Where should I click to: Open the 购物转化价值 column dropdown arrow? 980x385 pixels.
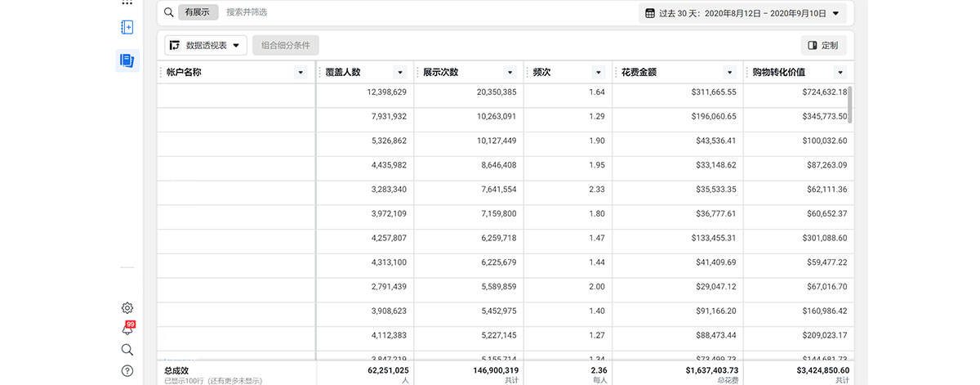point(840,73)
